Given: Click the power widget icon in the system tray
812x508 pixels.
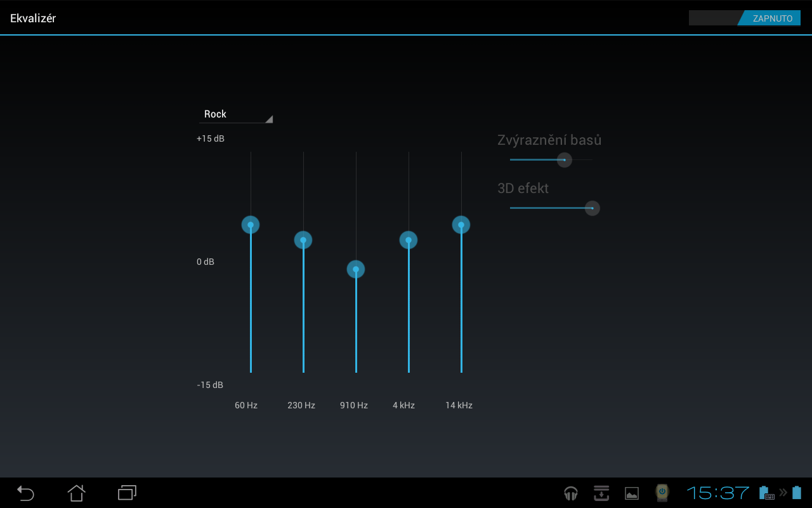Looking at the screenshot, I should tap(662, 493).
